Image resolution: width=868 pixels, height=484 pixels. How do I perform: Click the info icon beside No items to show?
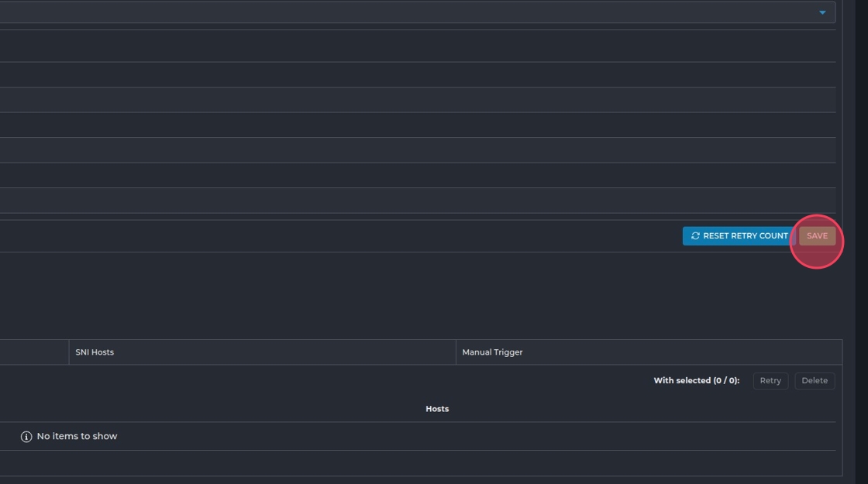coord(26,437)
